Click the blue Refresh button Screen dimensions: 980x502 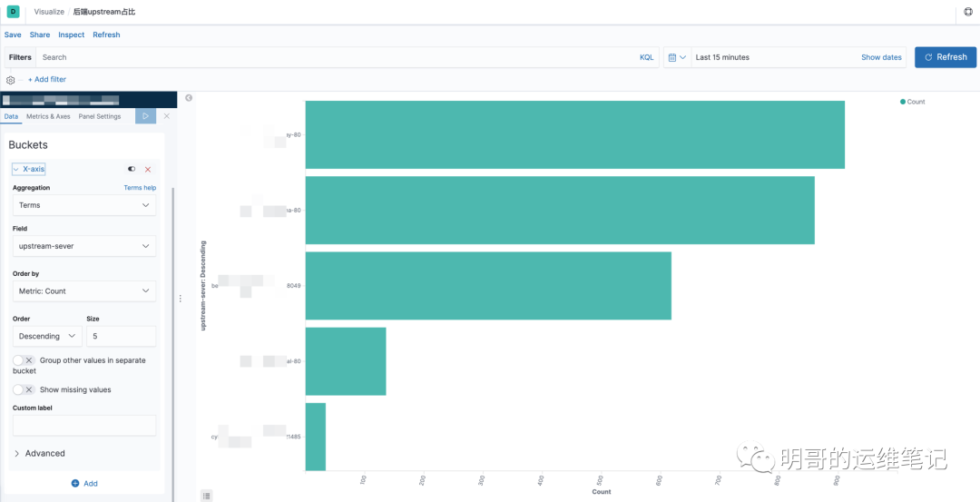click(946, 57)
